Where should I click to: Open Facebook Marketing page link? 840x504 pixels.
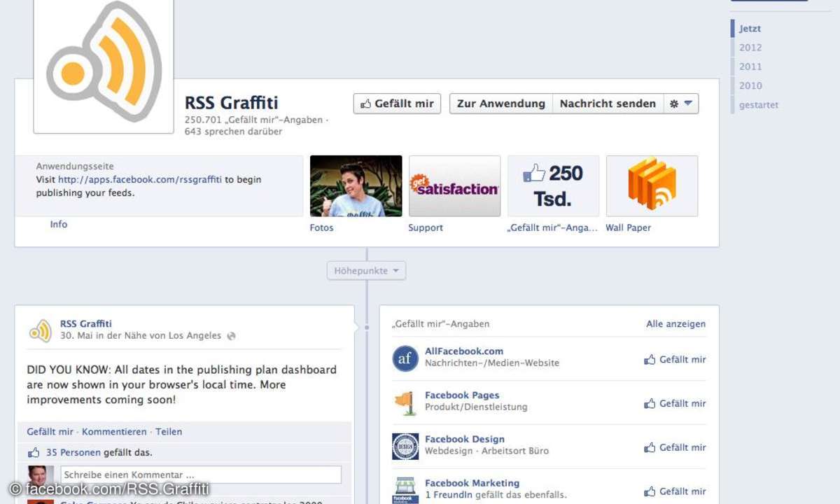(x=472, y=484)
